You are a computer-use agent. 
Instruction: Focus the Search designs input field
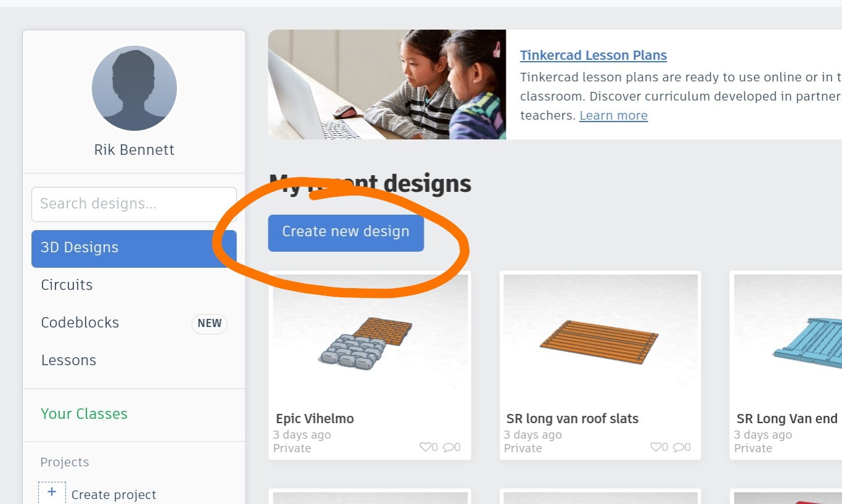(134, 204)
